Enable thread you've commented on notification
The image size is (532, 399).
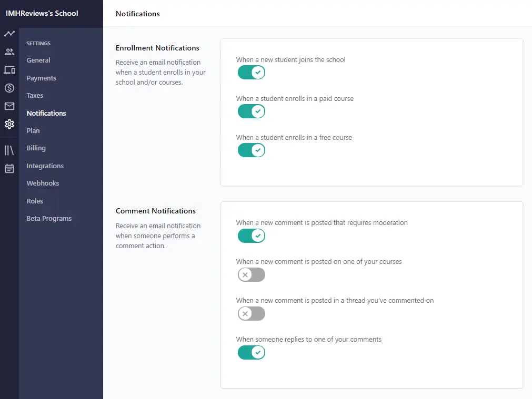(251, 314)
